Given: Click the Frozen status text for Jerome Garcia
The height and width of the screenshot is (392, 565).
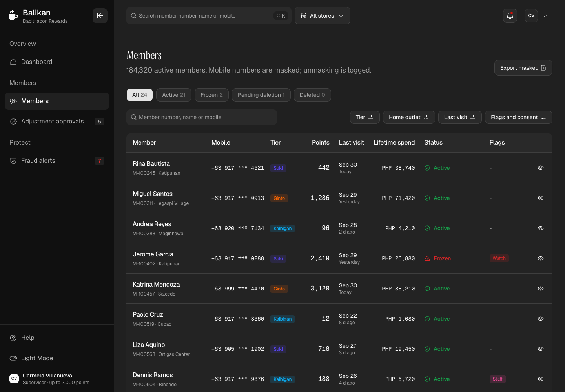Looking at the screenshot, I should pyautogui.click(x=442, y=258).
